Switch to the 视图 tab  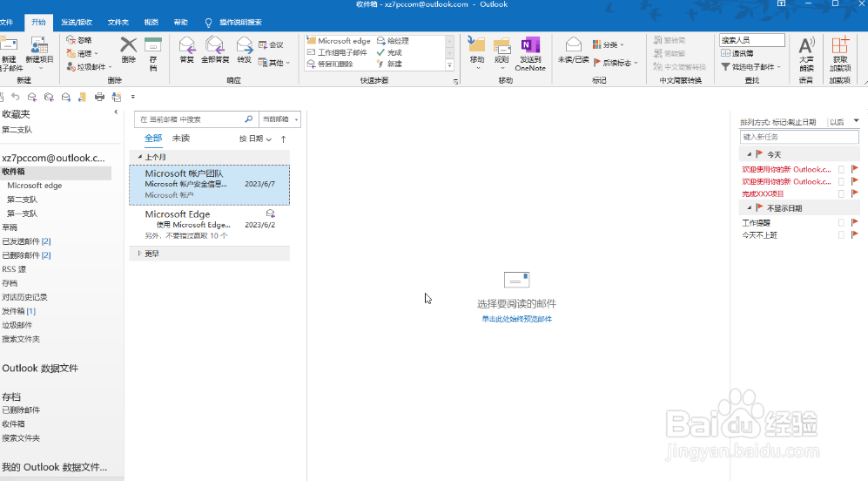(151, 22)
